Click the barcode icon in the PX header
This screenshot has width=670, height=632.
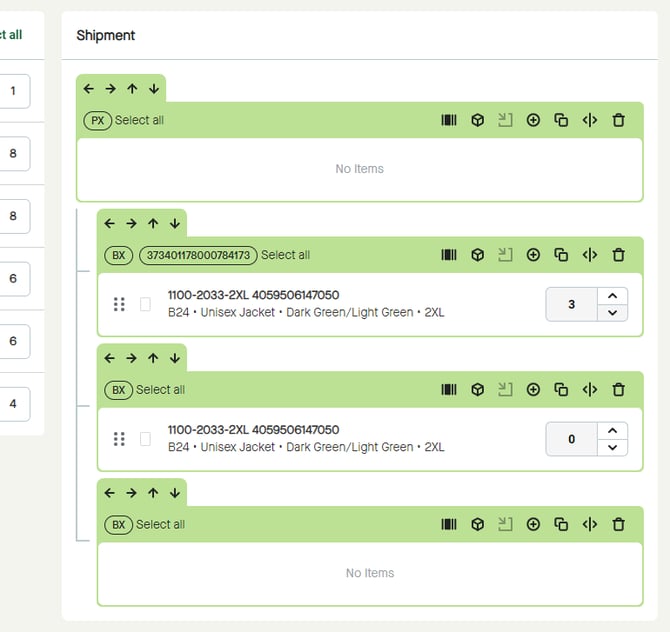click(x=449, y=120)
